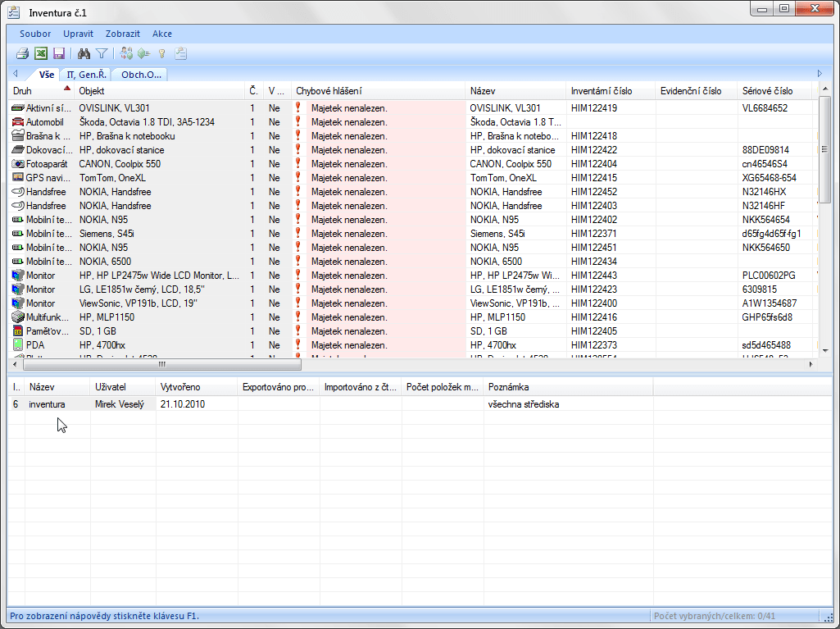The width and height of the screenshot is (840, 629).
Task: Click the print icon in toolbar
Action: pyautogui.click(x=23, y=53)
